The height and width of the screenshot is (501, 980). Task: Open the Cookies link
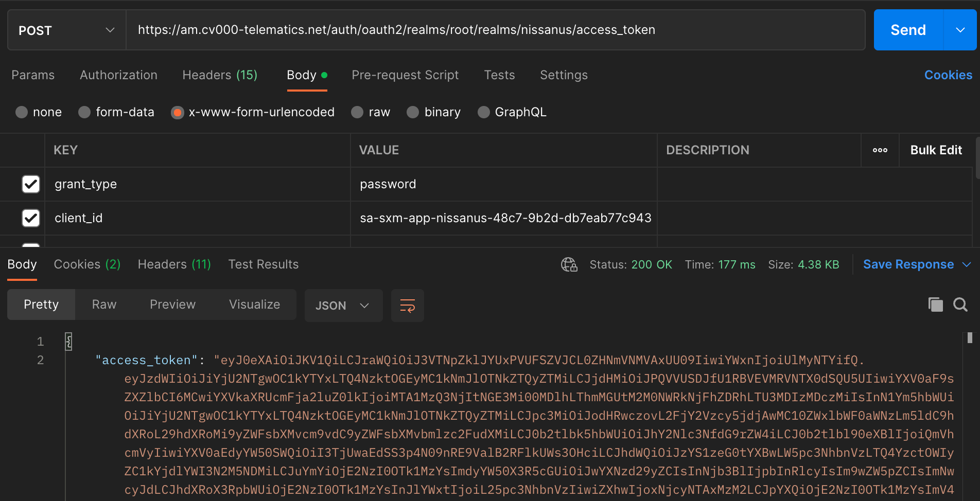948,75
